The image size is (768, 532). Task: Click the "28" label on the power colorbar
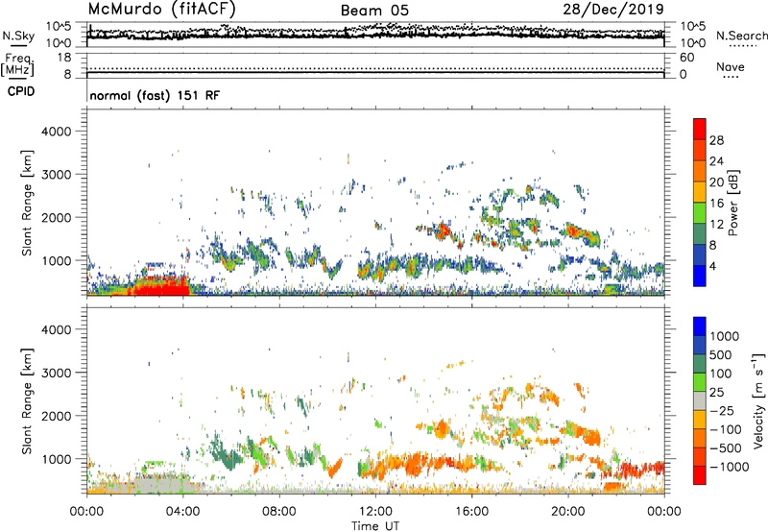716,140
